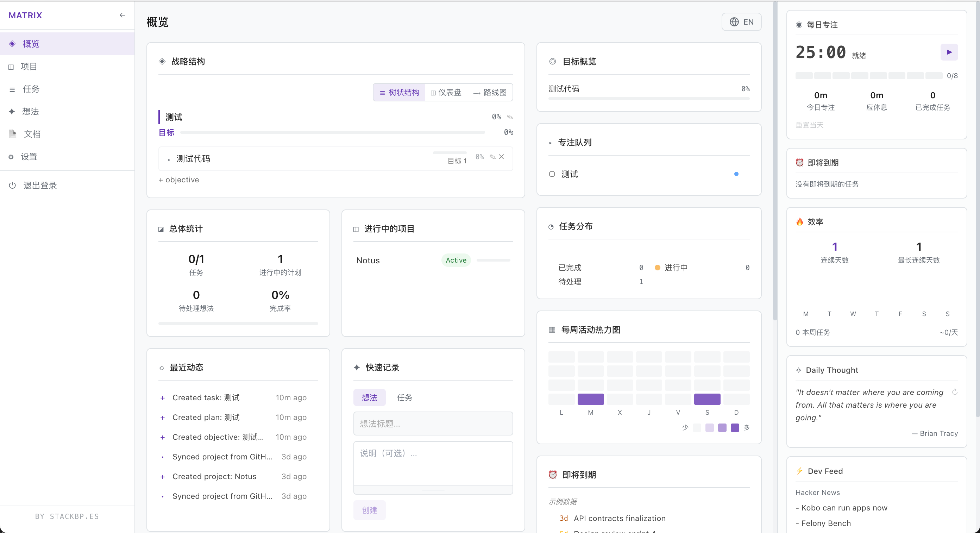Add a new objective via + objective
Viewport: 980px width, 533px height.
(x=178, y=180)
